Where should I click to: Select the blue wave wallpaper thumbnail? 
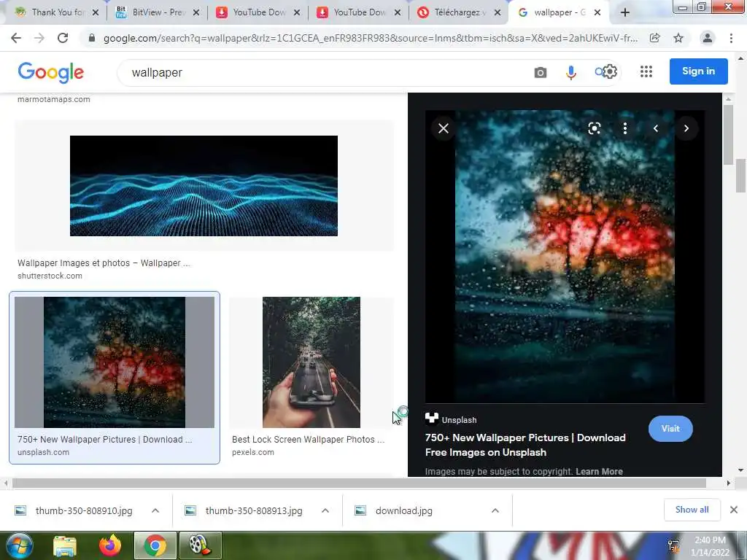[204, 186]
